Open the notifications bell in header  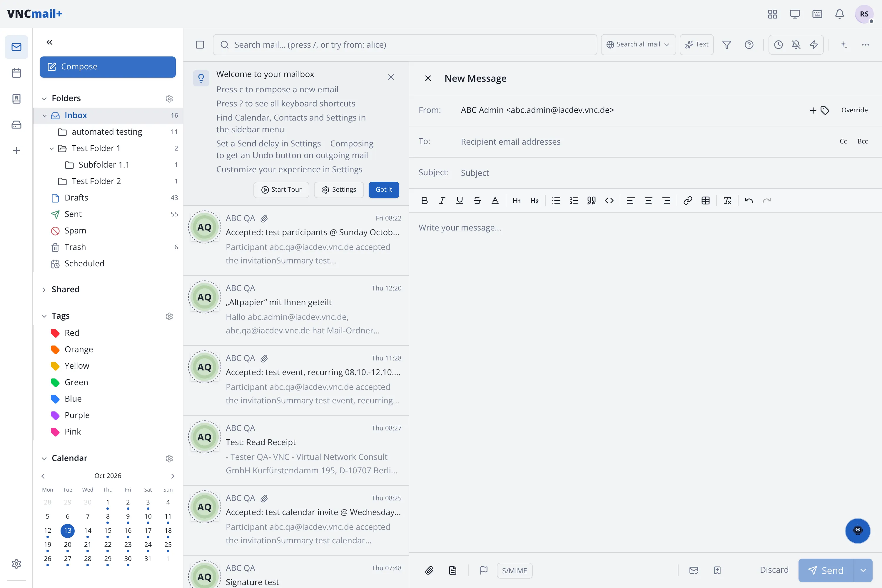point(840,14)
